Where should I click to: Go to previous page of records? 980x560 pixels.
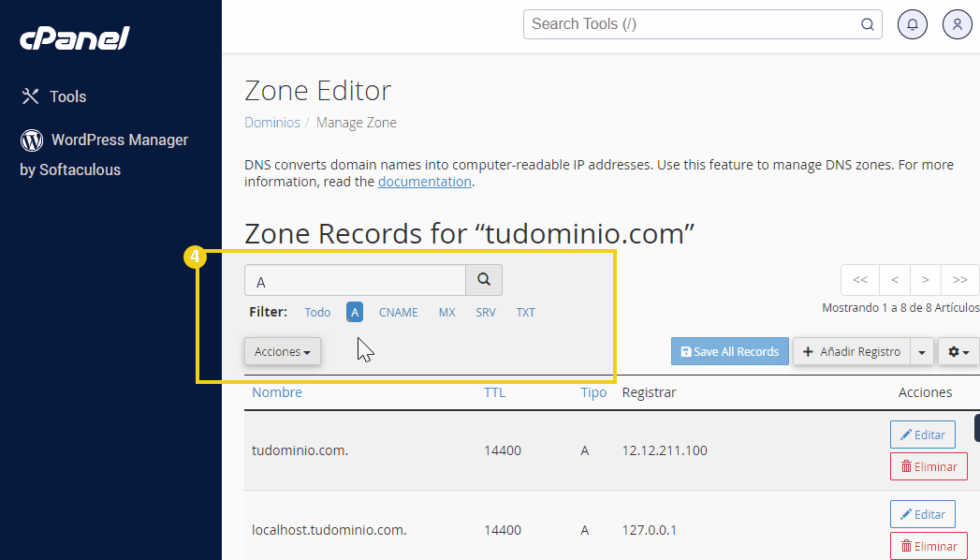[895, 280]
